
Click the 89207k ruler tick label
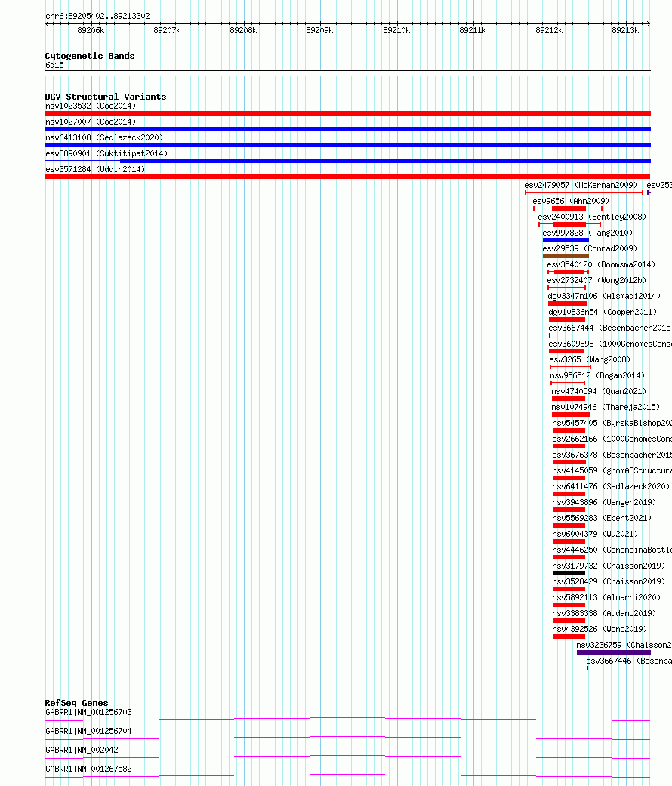coord(167,30)
